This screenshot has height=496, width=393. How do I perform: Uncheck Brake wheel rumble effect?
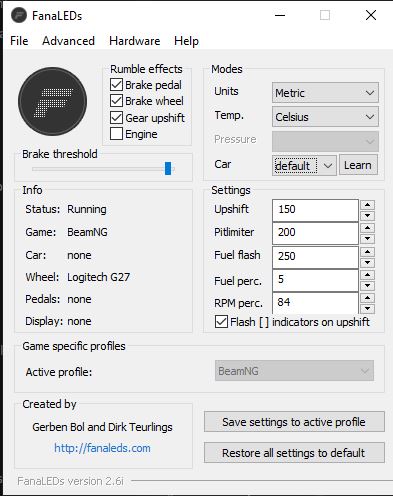tap(116, 101)
